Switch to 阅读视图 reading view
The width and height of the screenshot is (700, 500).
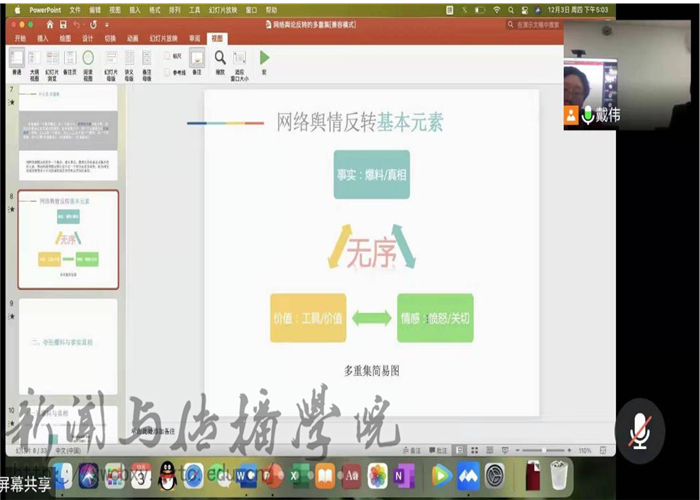click(88, 61)
